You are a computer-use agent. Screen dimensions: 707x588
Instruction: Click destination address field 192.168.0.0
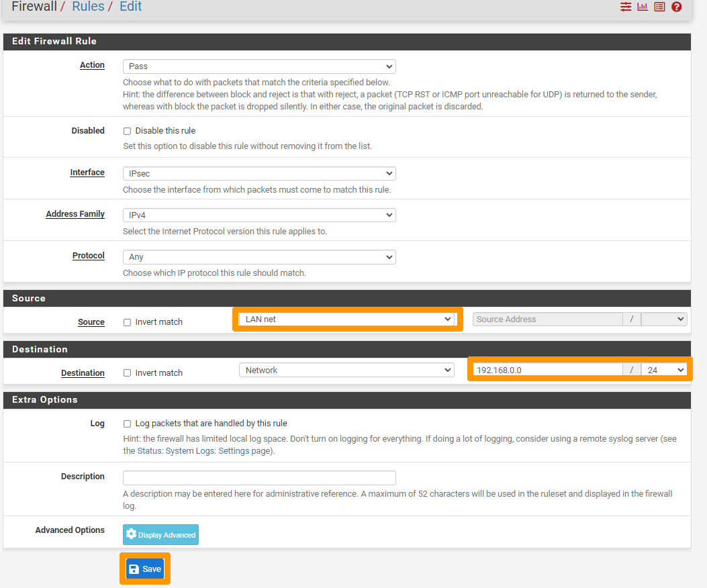click(547, 370)
